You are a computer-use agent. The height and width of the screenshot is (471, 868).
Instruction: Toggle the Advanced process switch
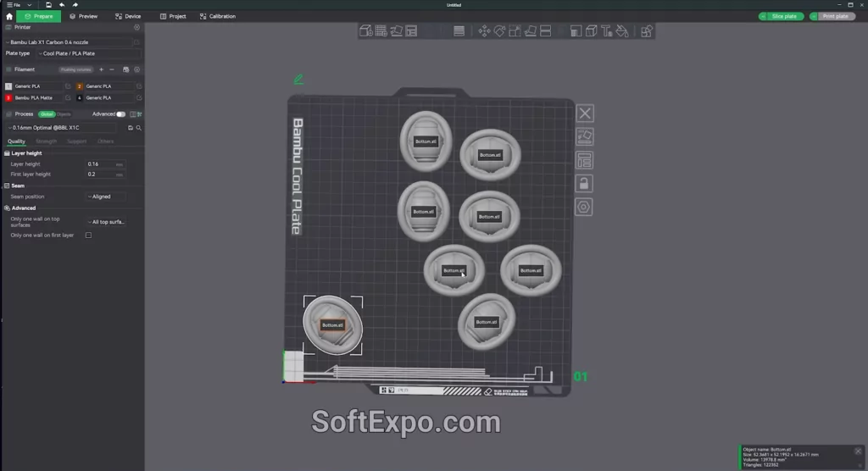click(120, 114)
